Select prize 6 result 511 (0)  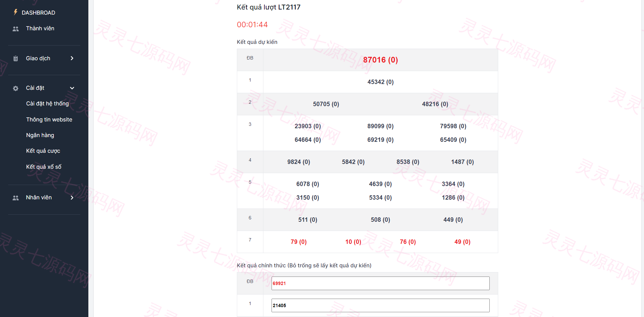(x=308, y=220)
